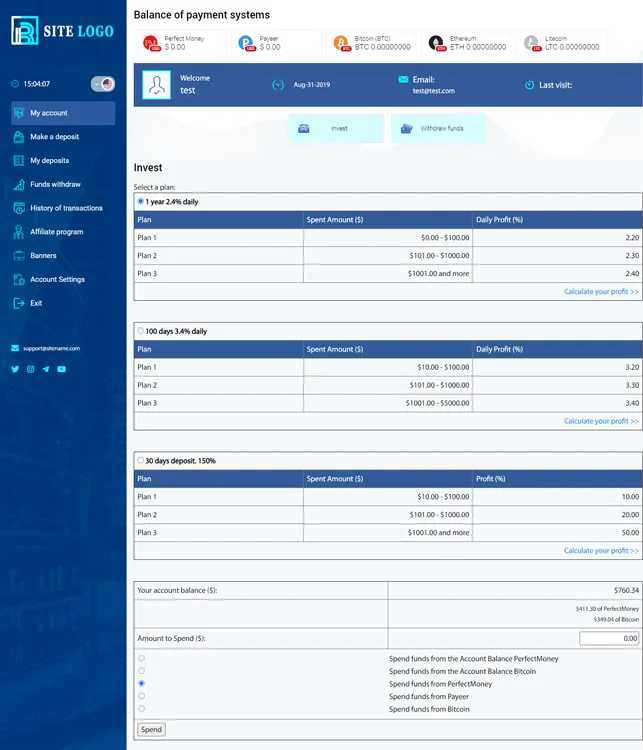This screenshot has height=750, width=643.
Task: Click the $411.30 of PerfectMoney text
Action: [x=607, y=609]
